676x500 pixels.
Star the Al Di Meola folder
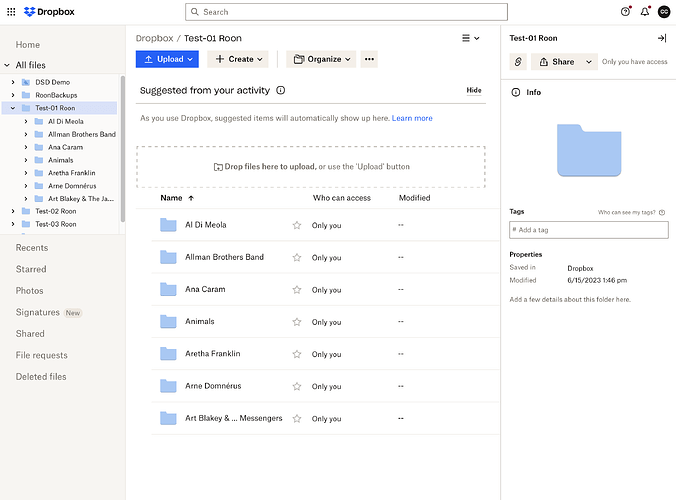pyautogui.click(x=296, y=226)
